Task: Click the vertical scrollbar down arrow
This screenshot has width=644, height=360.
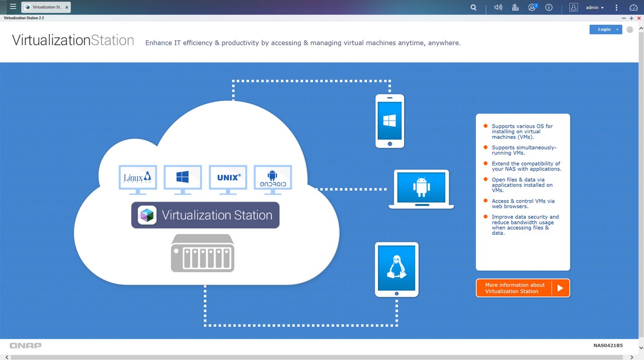Action: click(640, 347)
